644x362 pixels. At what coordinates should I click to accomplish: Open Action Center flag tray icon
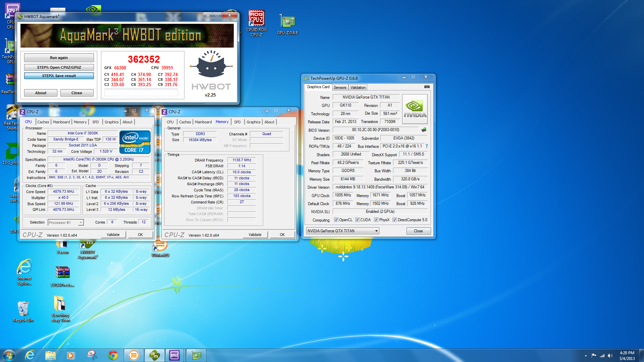(594, 356)
